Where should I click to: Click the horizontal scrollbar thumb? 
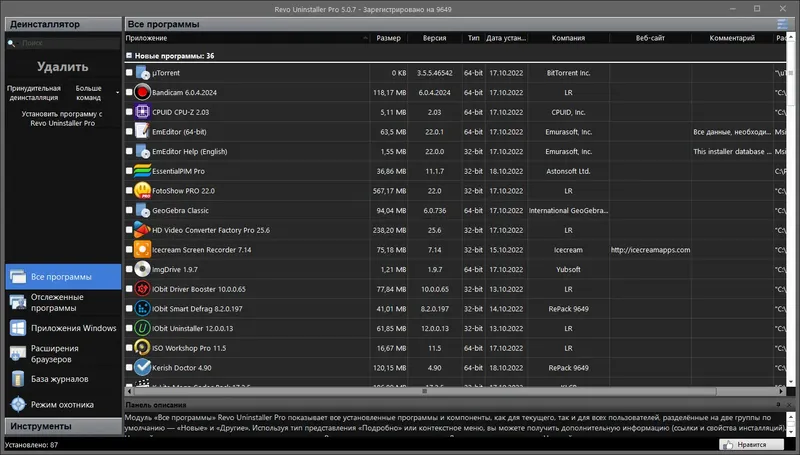click(x=424, y=391)
